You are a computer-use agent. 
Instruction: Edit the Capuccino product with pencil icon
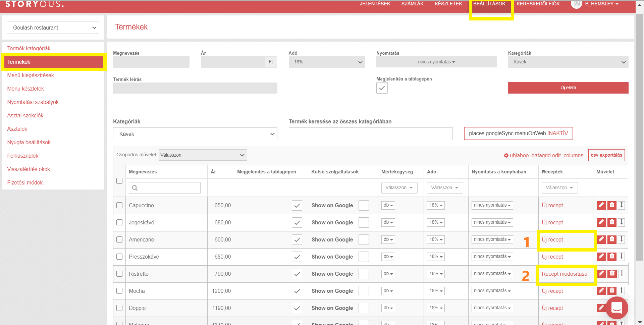601,205
